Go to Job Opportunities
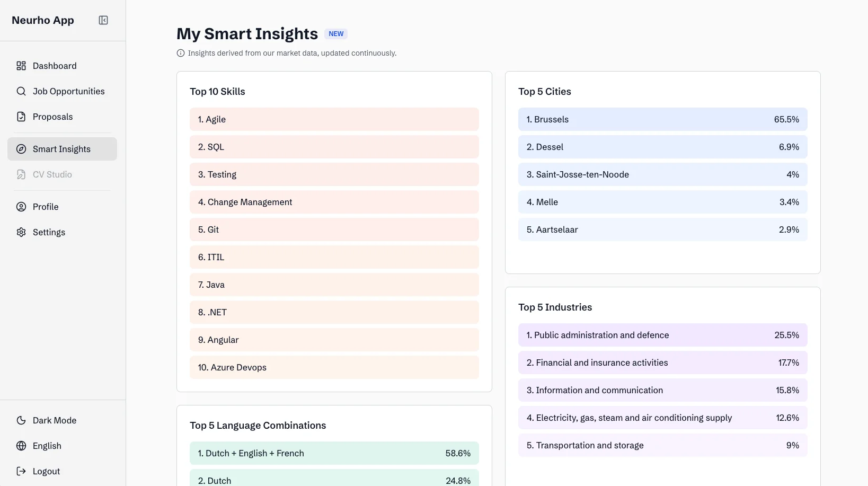This screenshot has height=486, width=868. (63, 91)
